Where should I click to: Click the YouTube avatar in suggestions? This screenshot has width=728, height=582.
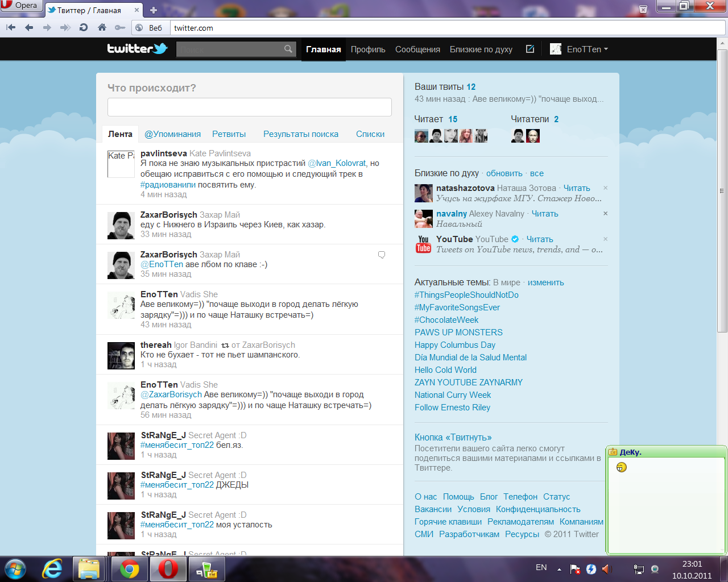(x=423, y=244)
